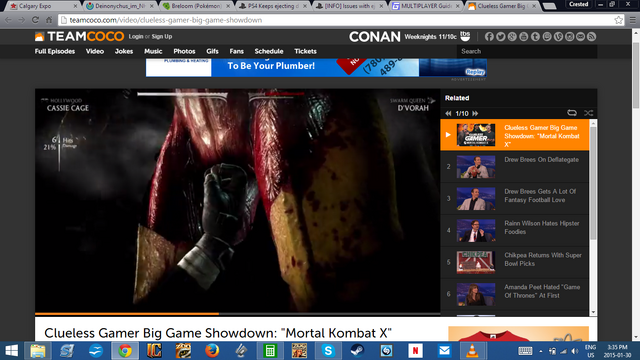Click into the site Search field
Screen dimensions: 640x360
point(527,51)
